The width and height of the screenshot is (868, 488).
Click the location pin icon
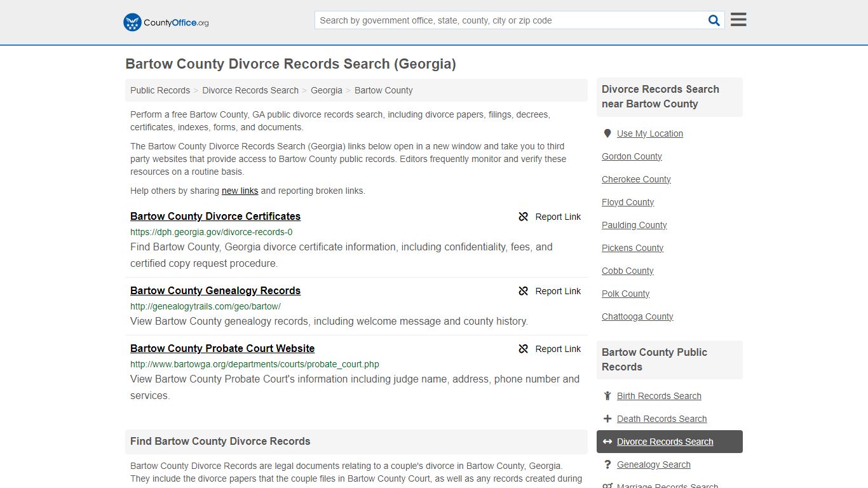click(x=607, y=133)
